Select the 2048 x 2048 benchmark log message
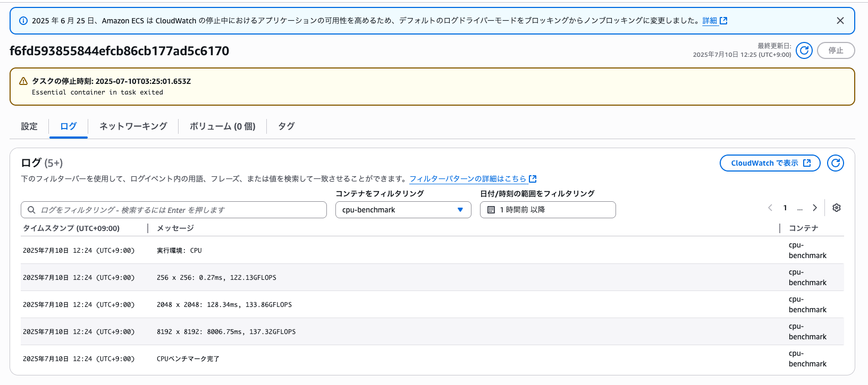 [x=224, y=305]
